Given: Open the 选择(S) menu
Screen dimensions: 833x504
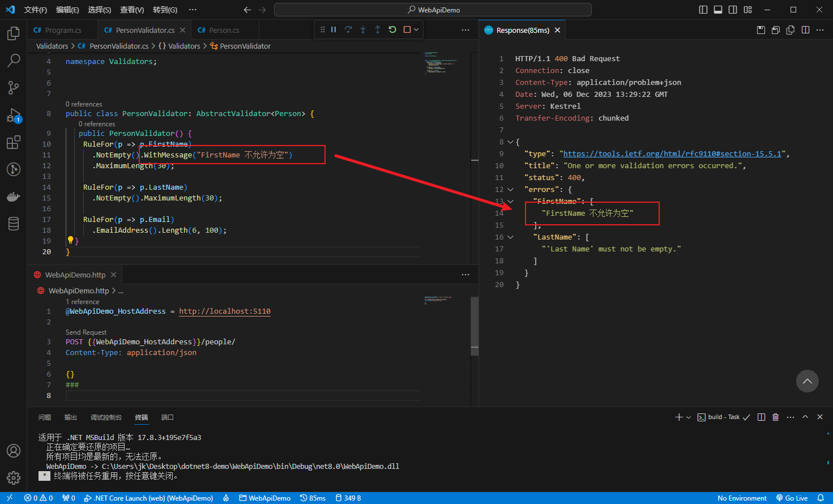Looking at the screenshot, I should coord(100,10).
